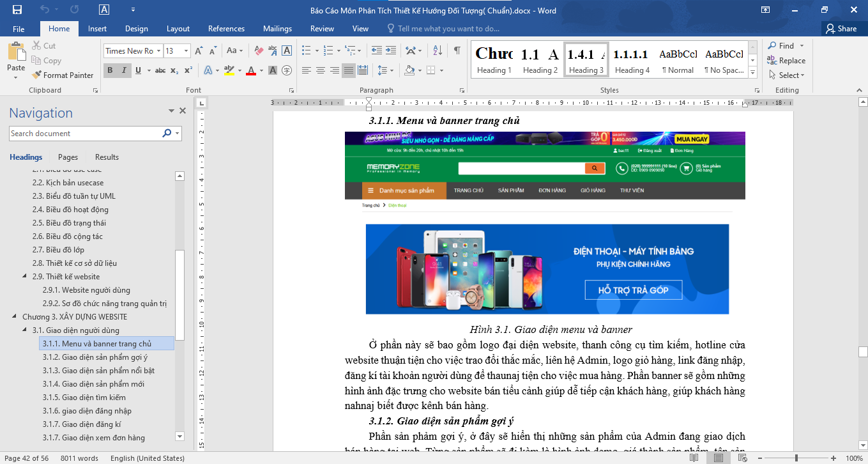Save the document with the floppy icon

(17, 10)
